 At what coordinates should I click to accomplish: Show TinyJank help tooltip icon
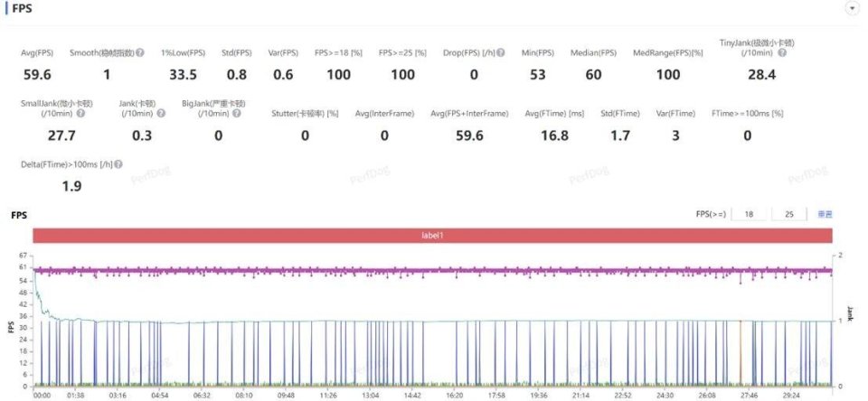coord(781,53)
